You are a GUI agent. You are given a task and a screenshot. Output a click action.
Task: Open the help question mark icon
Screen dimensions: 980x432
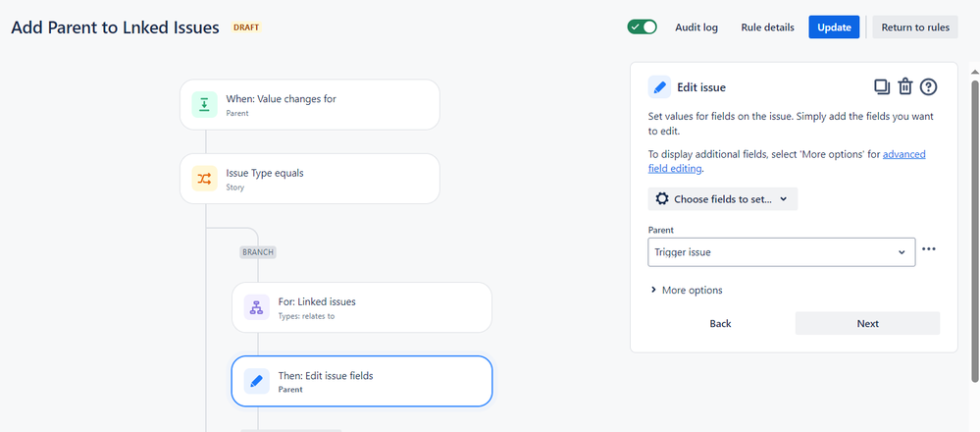tap(928, 86)
